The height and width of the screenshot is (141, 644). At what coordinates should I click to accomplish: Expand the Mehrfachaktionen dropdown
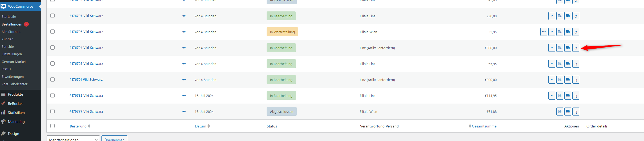[x=73, y=139]
